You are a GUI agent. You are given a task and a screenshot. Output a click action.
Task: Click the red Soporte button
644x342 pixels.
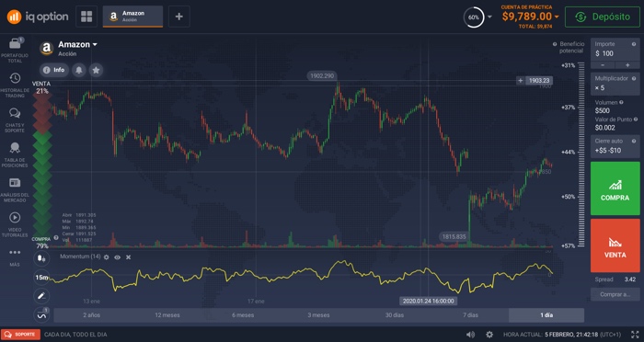tap(20, 335)
